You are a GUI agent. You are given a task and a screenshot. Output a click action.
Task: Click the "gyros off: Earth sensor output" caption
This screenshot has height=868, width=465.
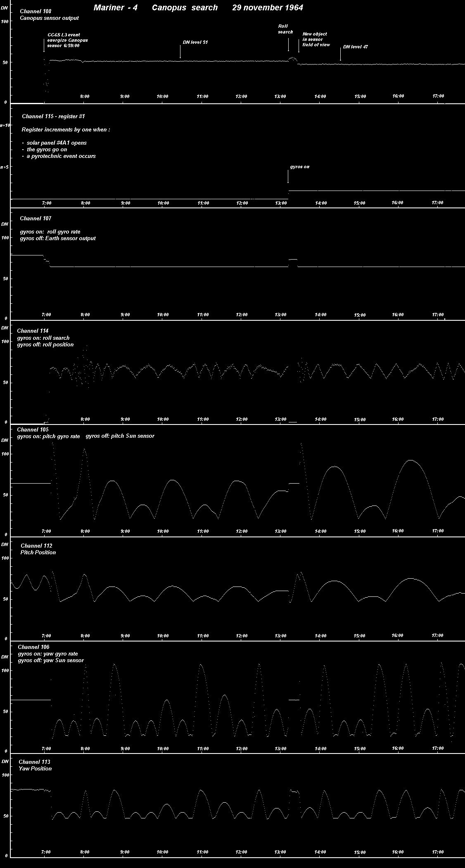tap(58, 238)
